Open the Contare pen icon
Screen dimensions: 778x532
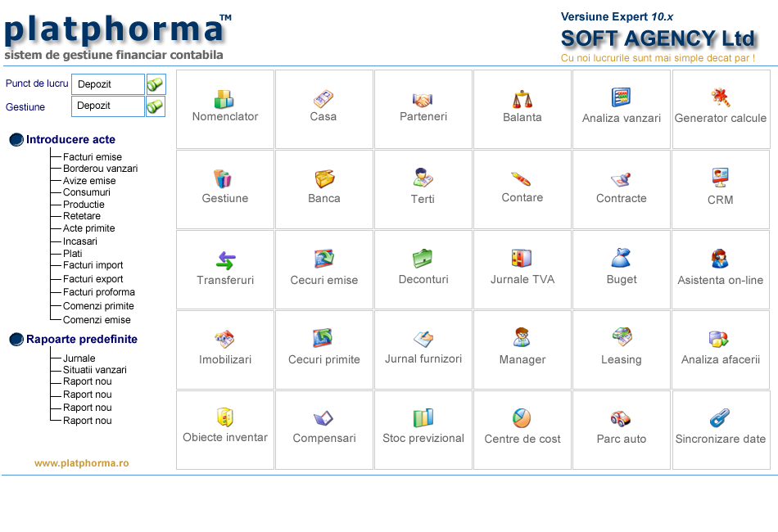click(521, 179)
